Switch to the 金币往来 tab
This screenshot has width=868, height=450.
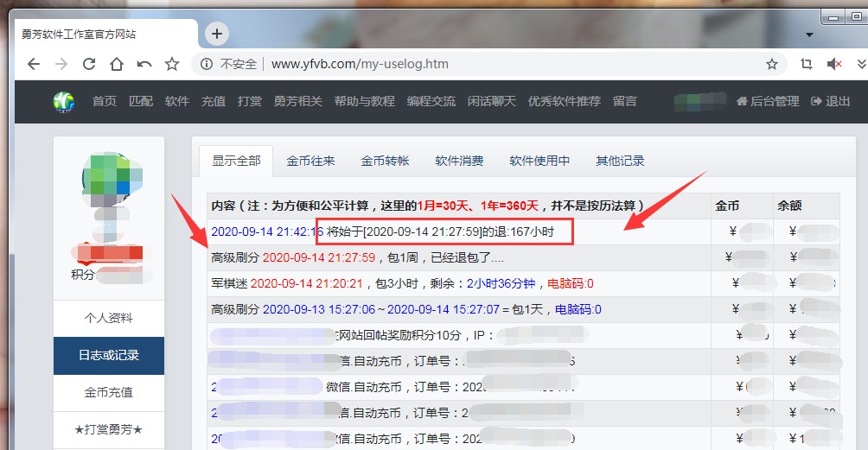pyautogui.click(x=310, y=161)
